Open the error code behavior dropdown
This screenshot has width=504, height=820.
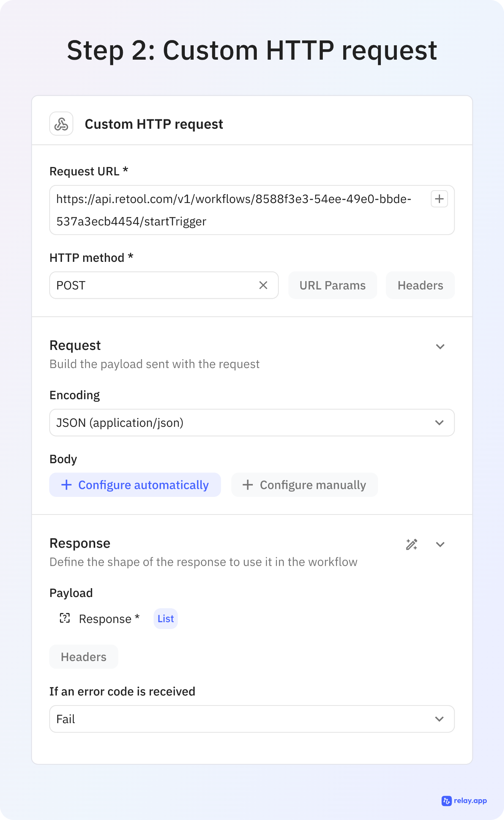pyautogui.click(x=252, y=719)
